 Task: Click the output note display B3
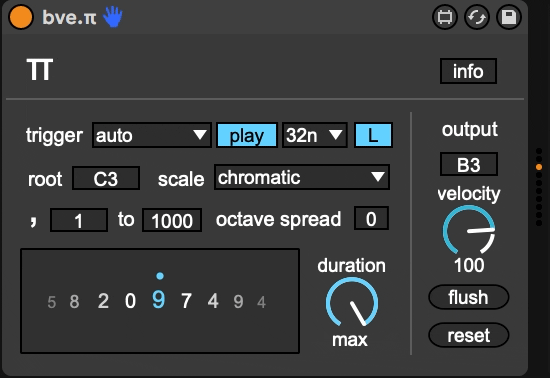click(469, 164)
